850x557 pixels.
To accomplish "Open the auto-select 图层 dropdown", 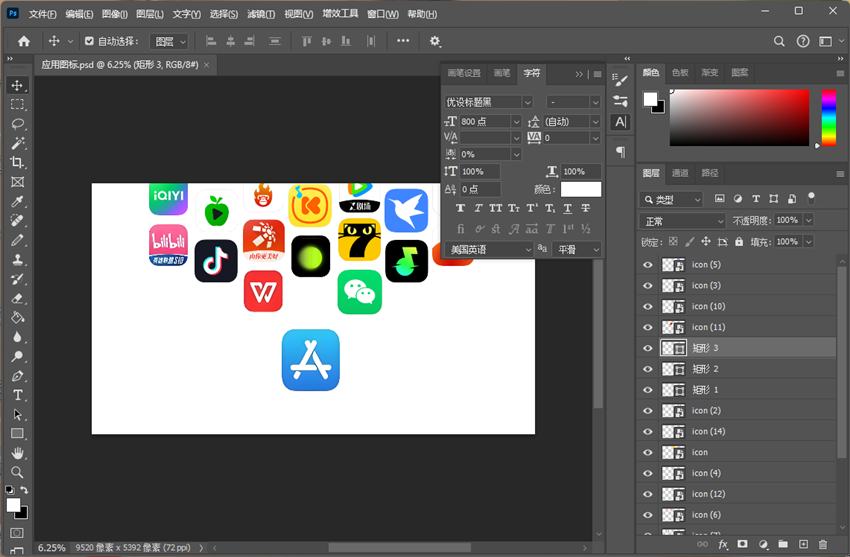I will 170,41.
